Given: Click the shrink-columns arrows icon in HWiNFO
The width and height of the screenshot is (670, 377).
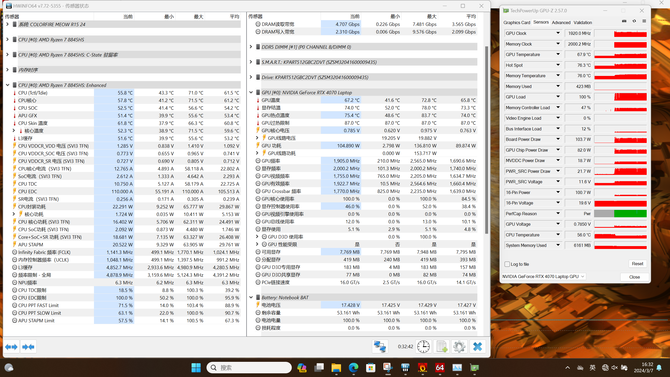Looking at the screenshot, I should (x=28, y=347).
